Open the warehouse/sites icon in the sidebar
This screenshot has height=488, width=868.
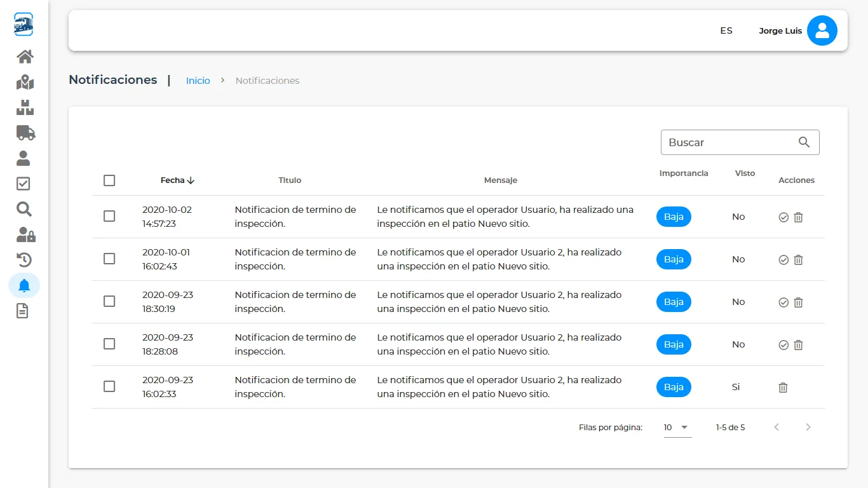click(x=24, y=107)
